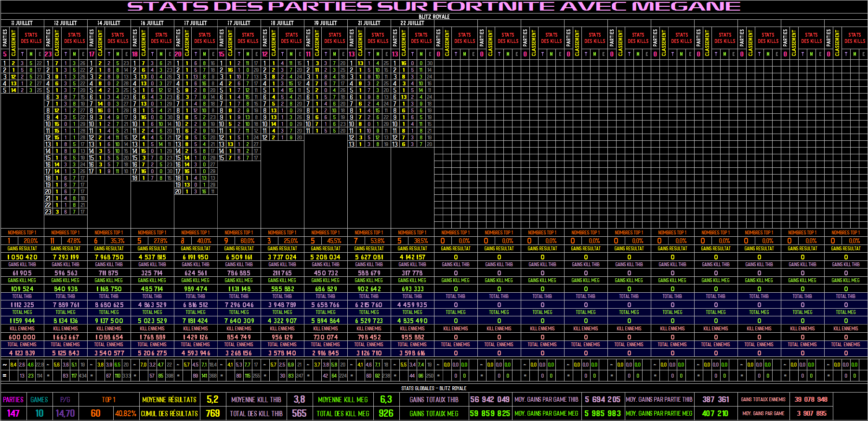Click the gains totaux ennemis value 39 078 948

(811, 399)
